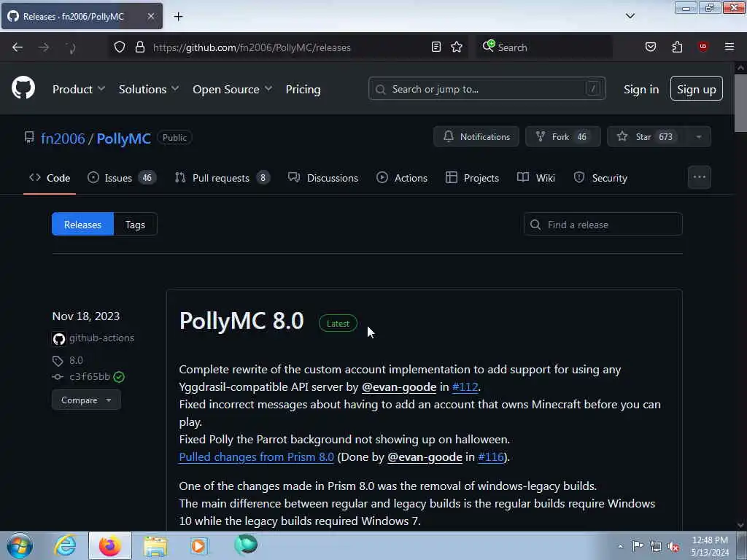The height and width of the screenshot is (560, 747).
Task: Focus the Search or jump to field
Action: (x=487, y=88)
